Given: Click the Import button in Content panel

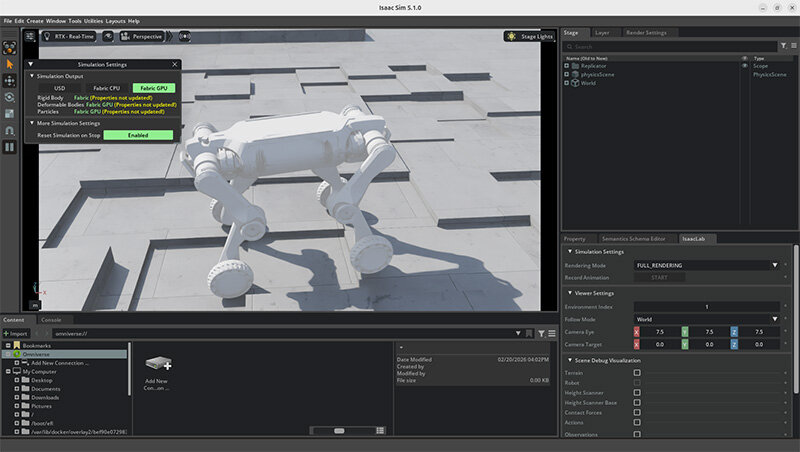Looking at the screenshot, I should [16, 333].
